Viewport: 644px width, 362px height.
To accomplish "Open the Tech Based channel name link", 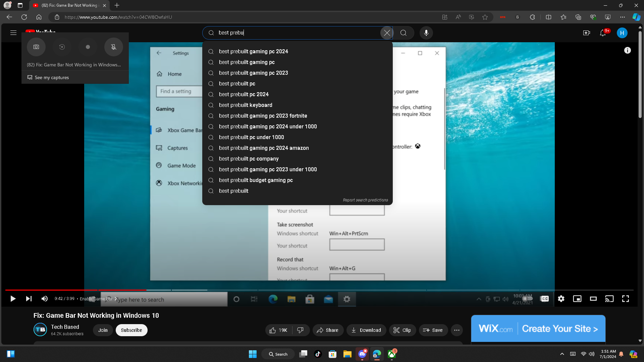I will [65, 327].
